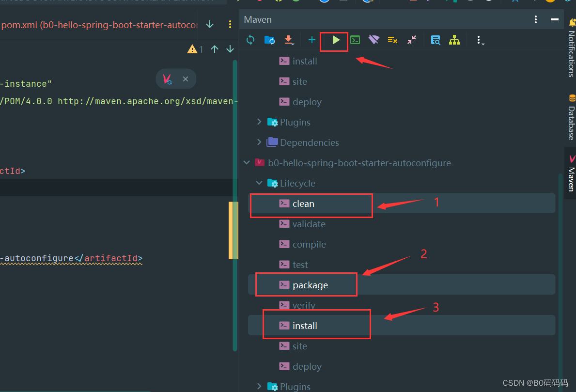
Task: Open Maven dependency analyzer icon
Action: click(436, 40)
